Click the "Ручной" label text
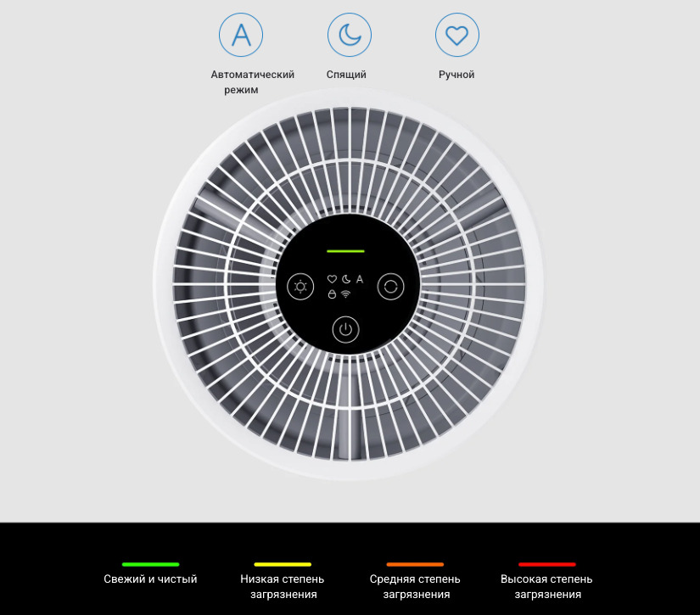 click(456, 75)
